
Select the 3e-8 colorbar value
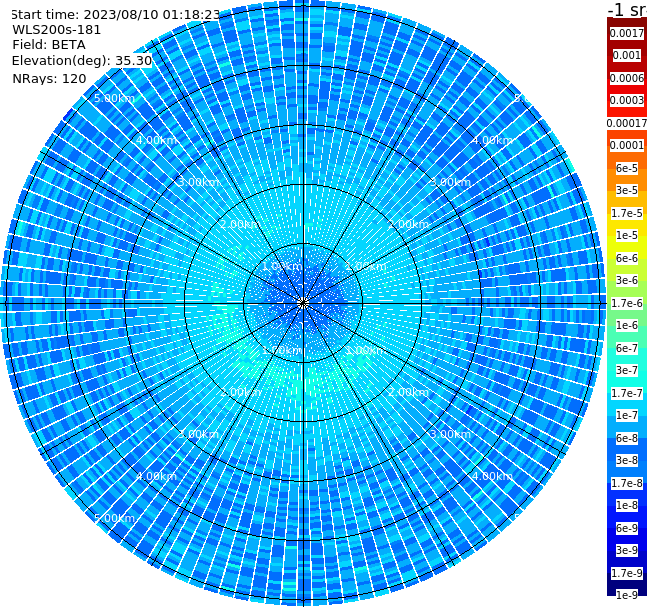[627, 460]
